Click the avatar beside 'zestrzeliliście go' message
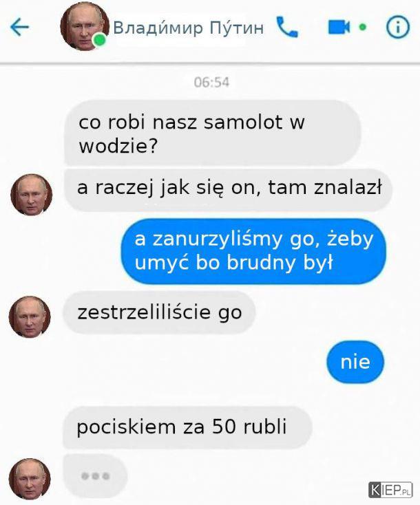The width and height of the screenshot is (420, 505). tap(30, 317)
